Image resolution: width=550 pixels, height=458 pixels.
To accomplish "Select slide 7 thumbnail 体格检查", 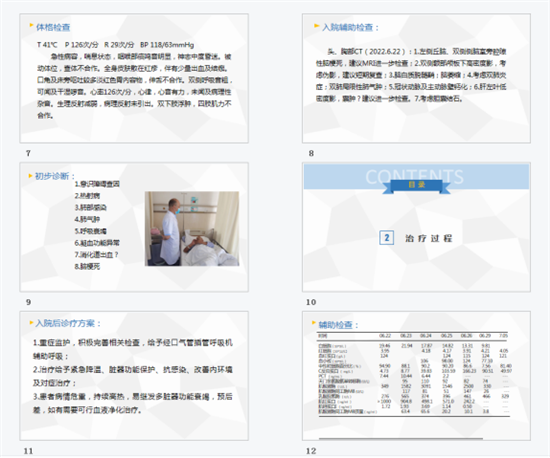I will point(134,78).
